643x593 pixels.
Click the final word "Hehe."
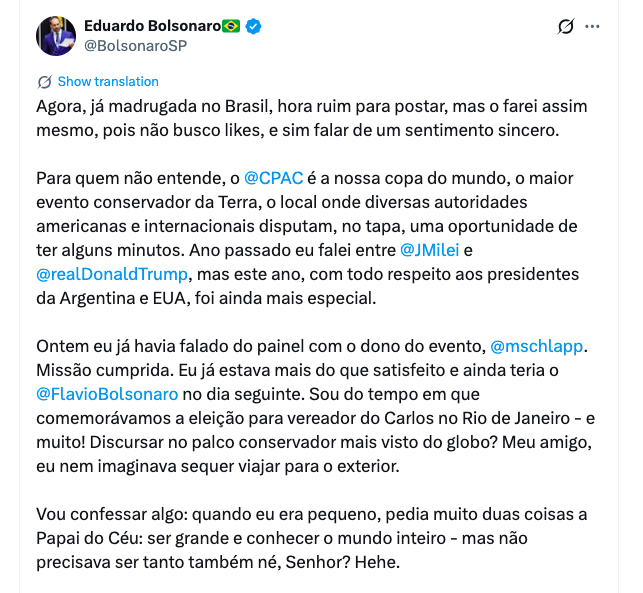click(377, 562)
